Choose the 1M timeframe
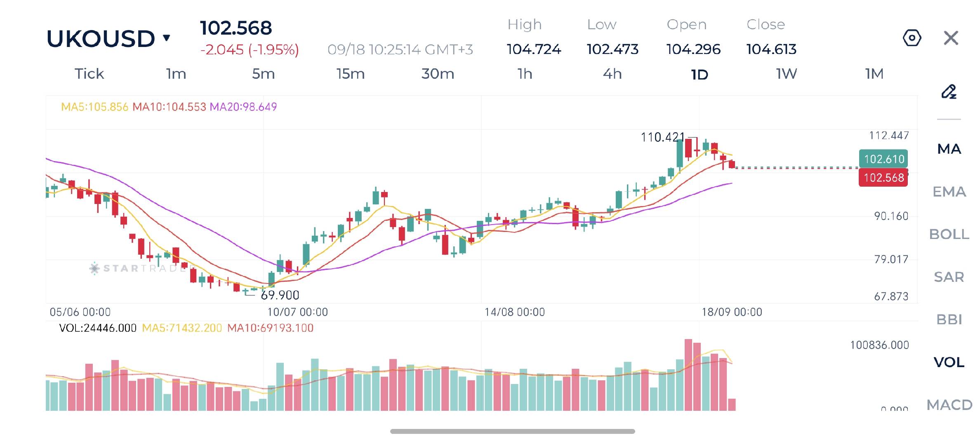 [874, 74]
